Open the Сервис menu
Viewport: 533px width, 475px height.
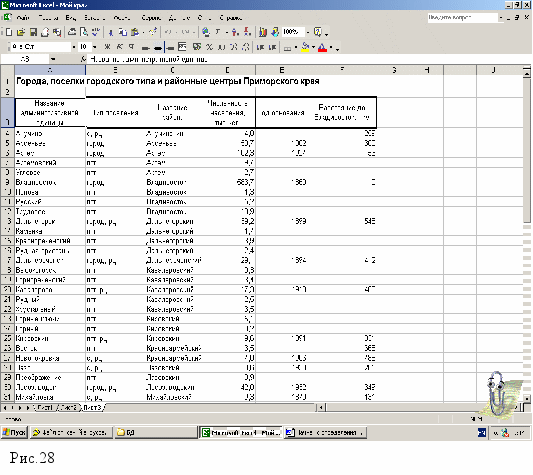click(151, 18)
